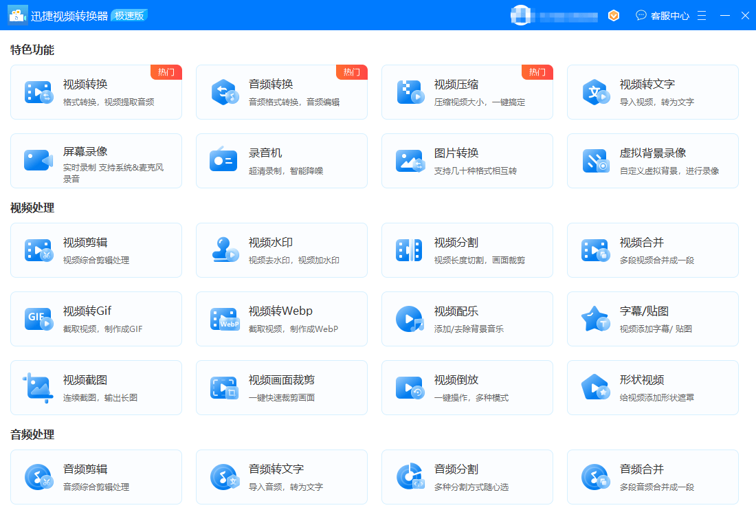
Task: Click the 视频转换 card title text
Action: (85, 85)
